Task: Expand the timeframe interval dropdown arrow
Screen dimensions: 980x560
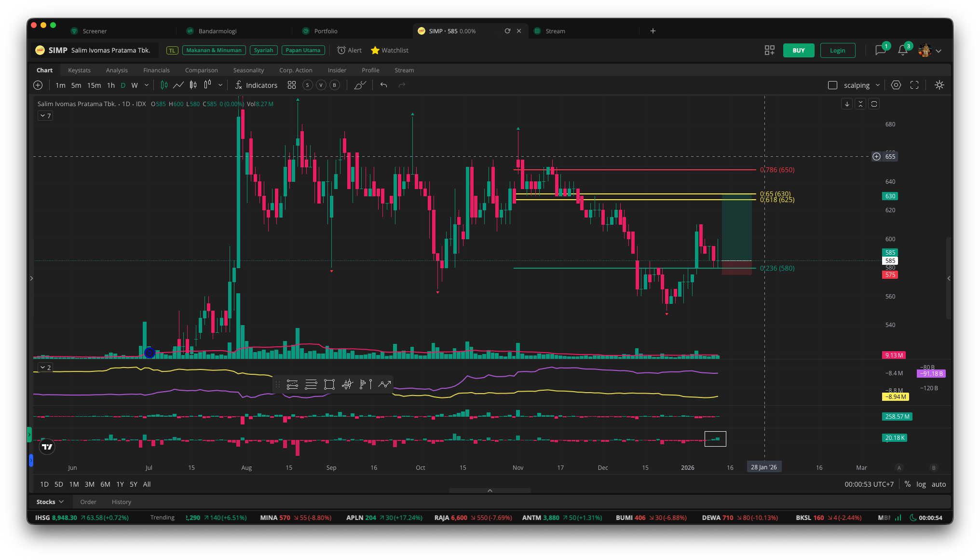Action: [147, 85]
